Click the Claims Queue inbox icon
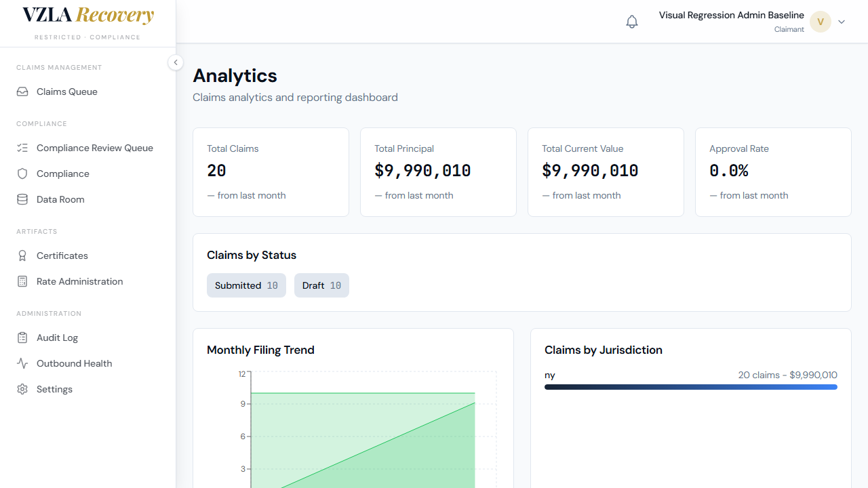This screenshot has height=488, width=868. point(22,91)
